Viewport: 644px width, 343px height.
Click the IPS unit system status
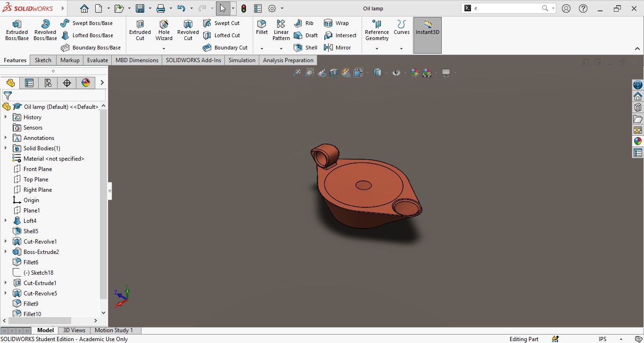(603, 339)
